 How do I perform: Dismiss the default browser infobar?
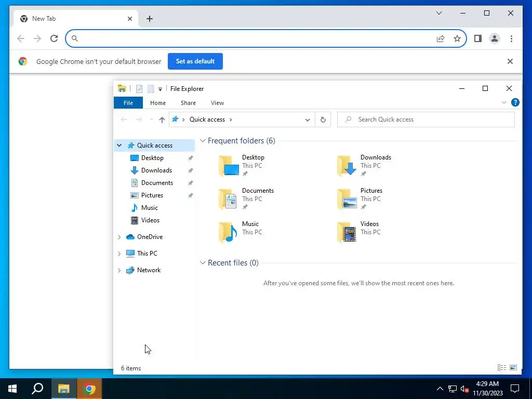pos(510,61)
